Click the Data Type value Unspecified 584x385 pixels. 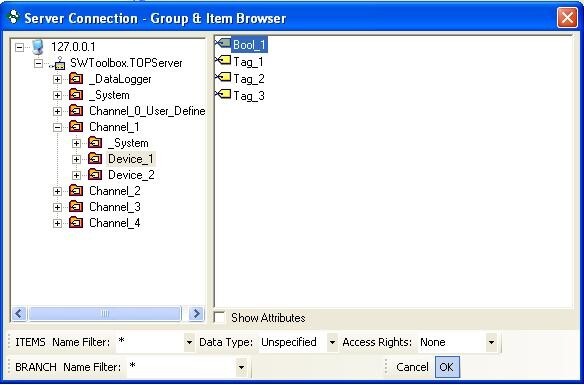click(x=289, y=342)
